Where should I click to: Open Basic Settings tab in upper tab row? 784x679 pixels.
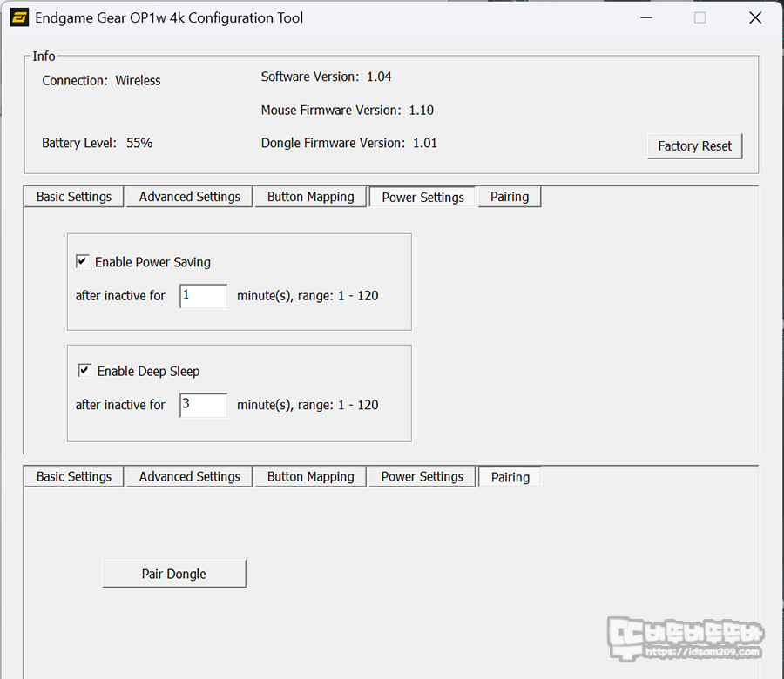(x=73, y=197)
